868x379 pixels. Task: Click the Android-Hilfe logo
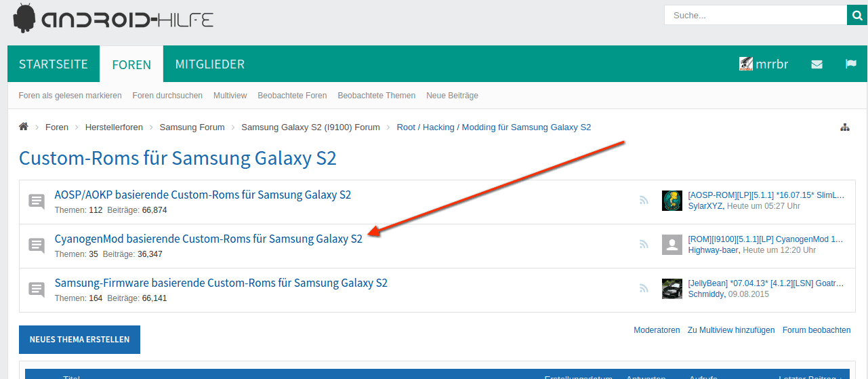113,18
